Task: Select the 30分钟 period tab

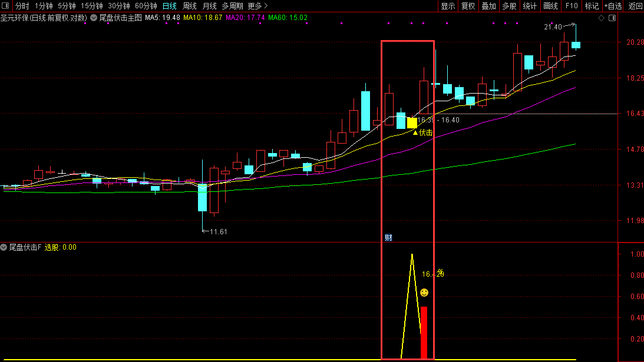Action: coord(118,6)
